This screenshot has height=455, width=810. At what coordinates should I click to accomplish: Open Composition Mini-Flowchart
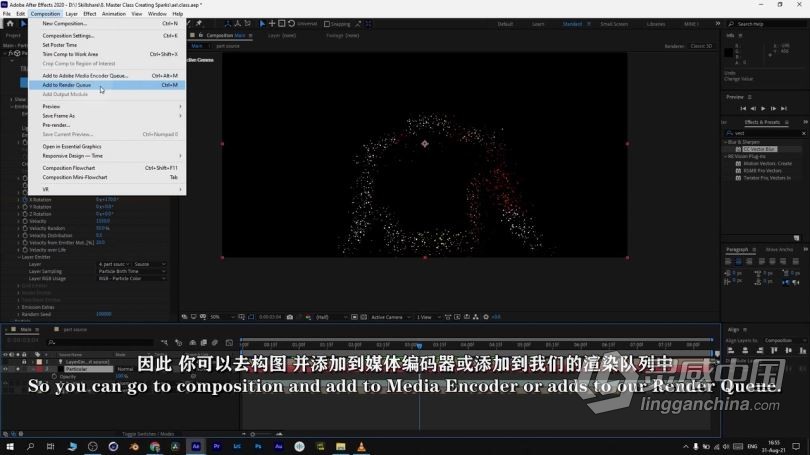click(107, 177)
